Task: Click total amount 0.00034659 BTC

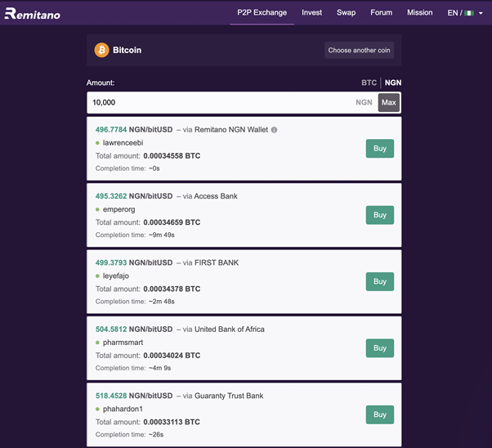Action: click(172, 222)
